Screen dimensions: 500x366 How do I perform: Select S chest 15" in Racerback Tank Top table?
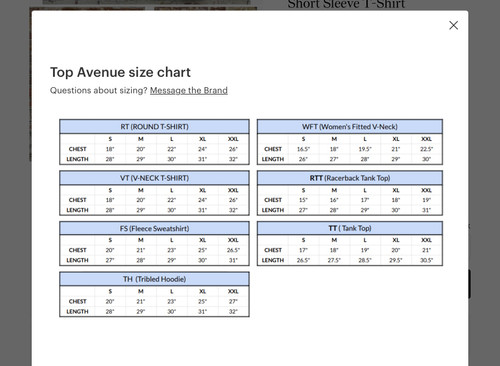coord(303,200)
